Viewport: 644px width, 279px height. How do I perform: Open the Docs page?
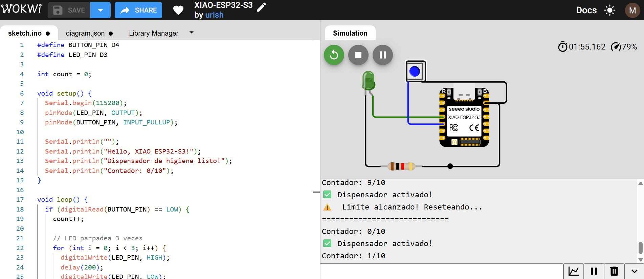[x=586, y=10]
